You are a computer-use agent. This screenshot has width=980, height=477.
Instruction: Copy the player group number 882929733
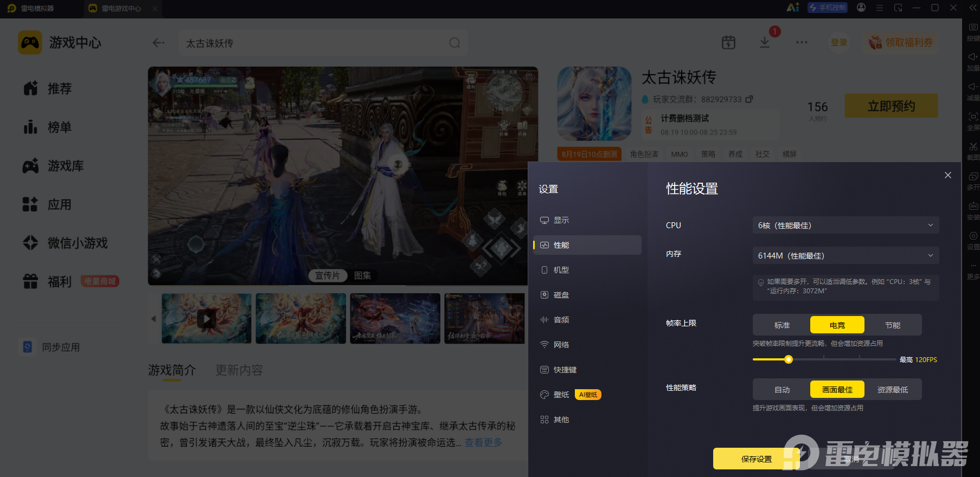point(749,99)
